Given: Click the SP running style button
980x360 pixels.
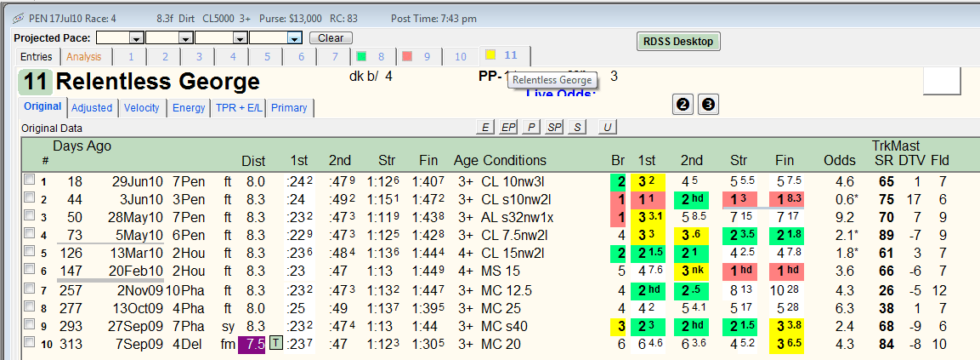Looking at the screenshot, I should point(554,127).
